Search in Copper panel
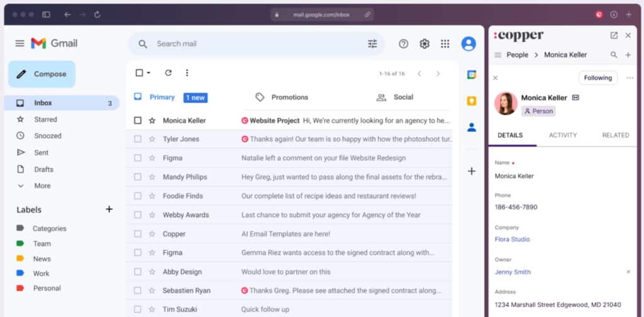This screenshot has height=317, width=644. click(614, 55)
